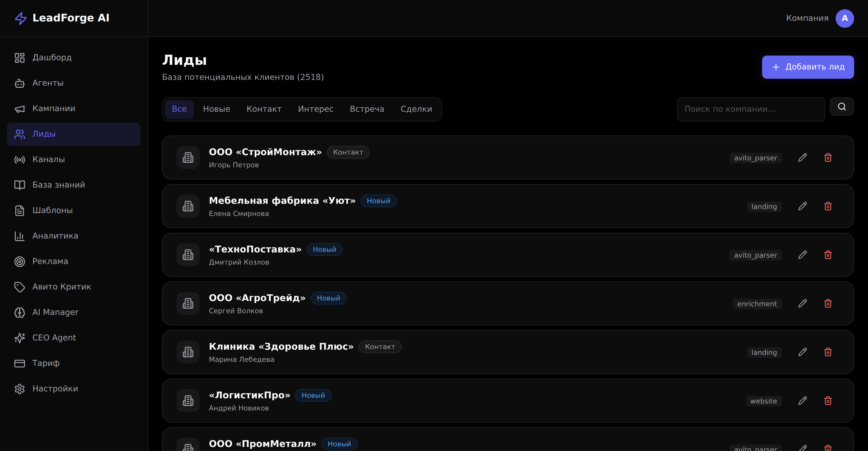Focus the Поиск по компании search field
The image size is (868, 451).
[x=751, y=109]
